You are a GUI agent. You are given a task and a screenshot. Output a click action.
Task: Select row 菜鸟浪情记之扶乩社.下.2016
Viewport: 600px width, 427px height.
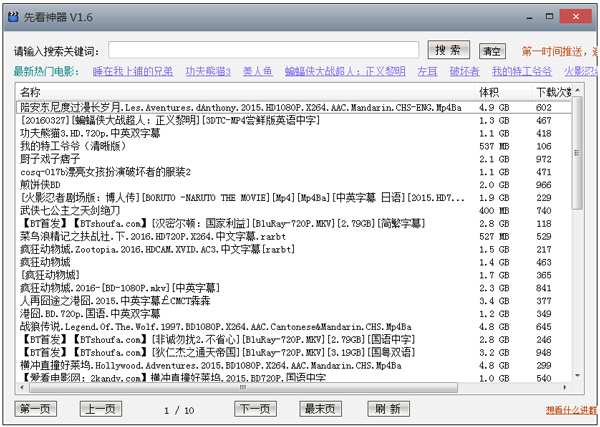click(x=294, y=236)
